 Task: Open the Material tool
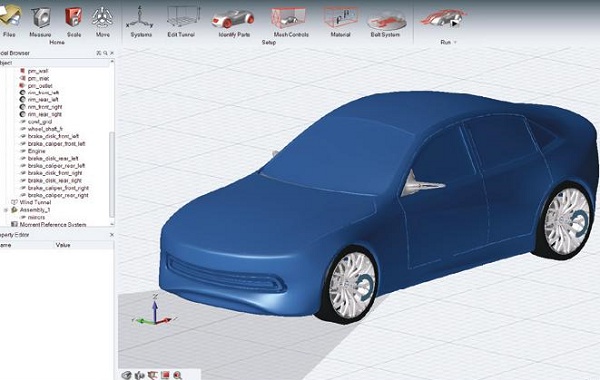click(x=340, y=21)
